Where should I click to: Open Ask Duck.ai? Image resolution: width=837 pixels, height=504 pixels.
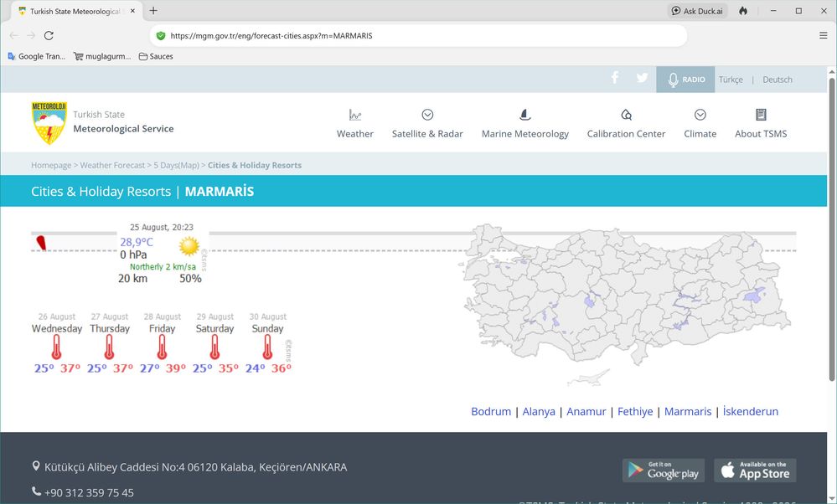pos(698,11)
